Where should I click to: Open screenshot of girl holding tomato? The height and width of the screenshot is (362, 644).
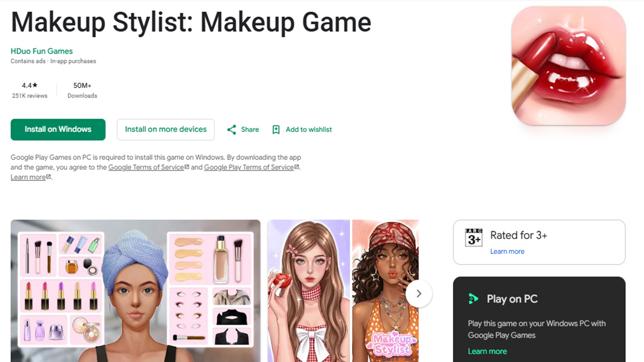tap(309, 291)
